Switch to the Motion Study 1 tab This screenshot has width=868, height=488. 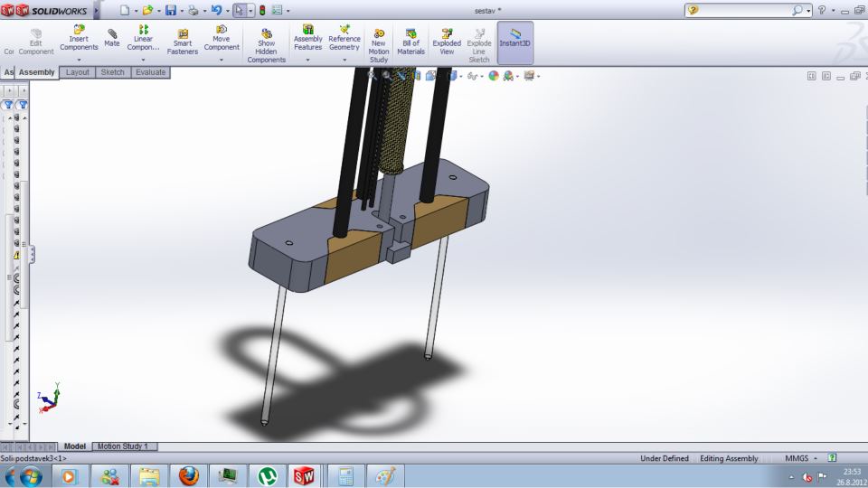126,446
